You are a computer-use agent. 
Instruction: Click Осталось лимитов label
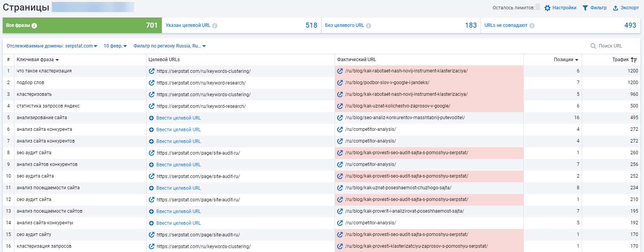(x=514, y=8)
